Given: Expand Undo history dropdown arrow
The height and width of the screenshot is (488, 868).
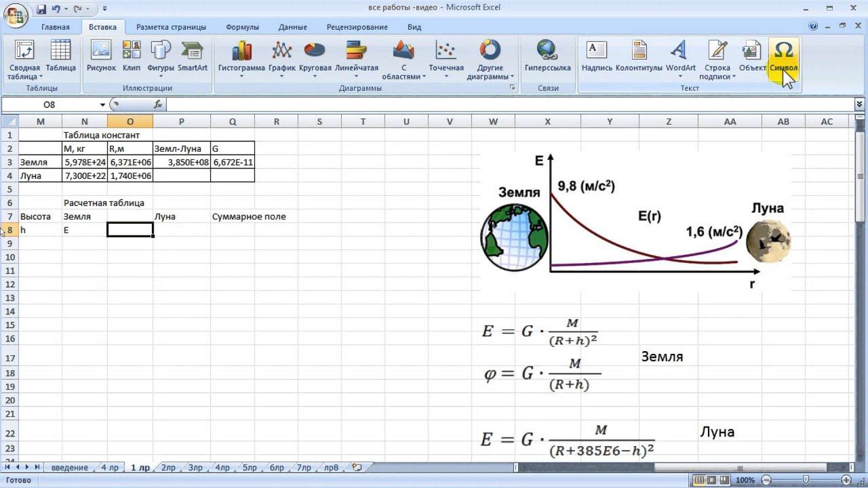Looking at the screenshot, I should [x=66, y=9].
